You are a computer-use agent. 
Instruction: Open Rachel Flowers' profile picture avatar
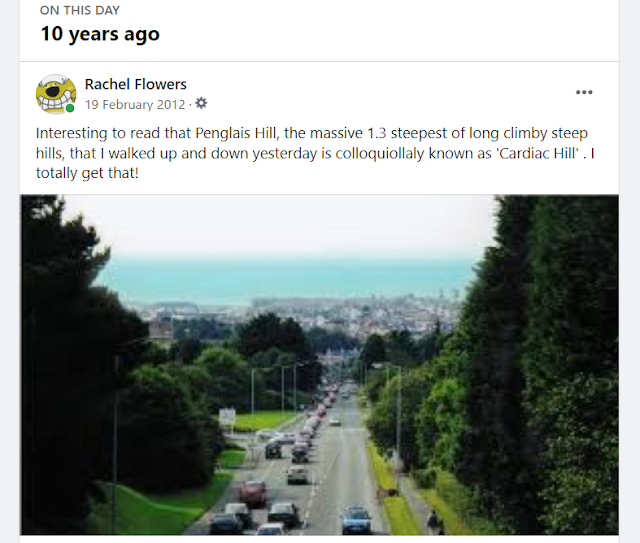pos(56,94)
